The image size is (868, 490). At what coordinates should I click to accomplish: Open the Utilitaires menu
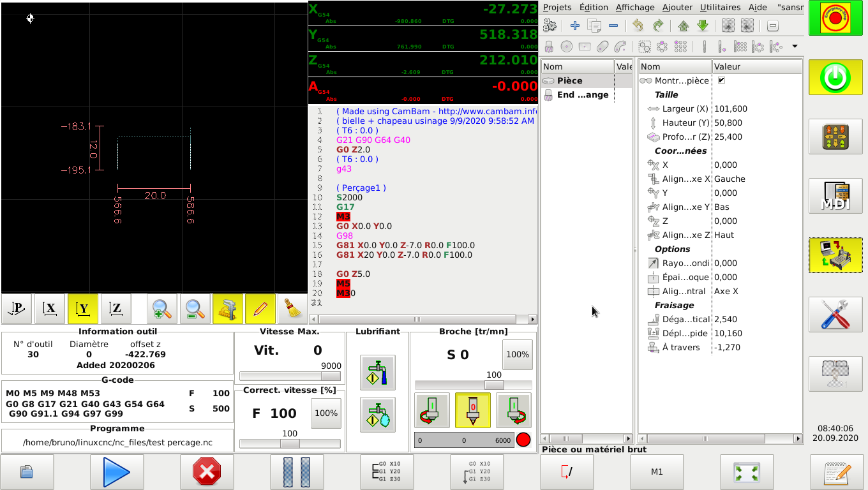[720, 8]
